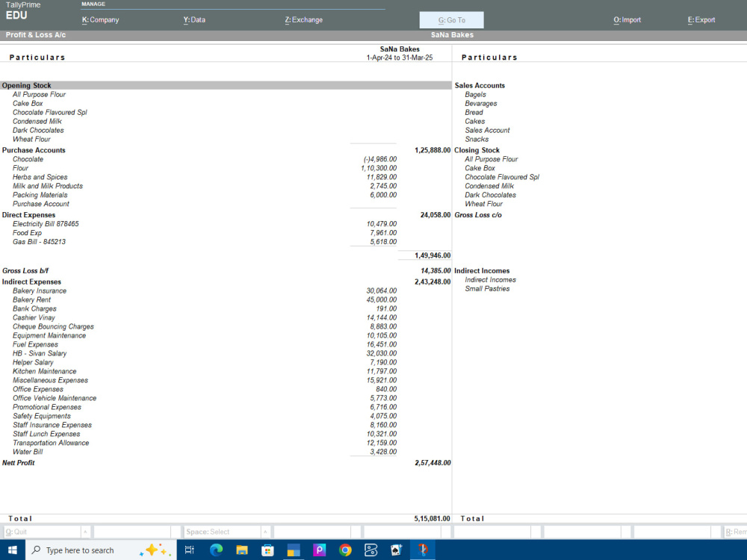Image resolution: width=747 pixels, height=560 pixels.
Task: Select Safety Equipments ledger
Action: coord(42,416)
